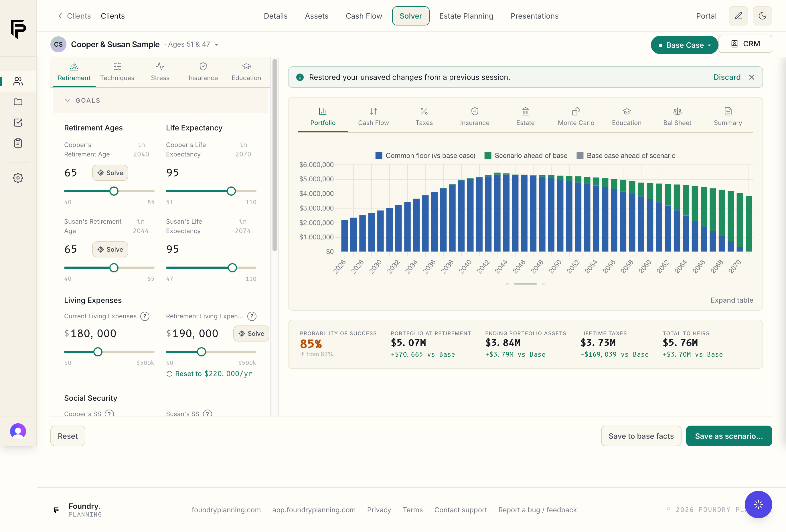
Task: Open the Cash Flow chart tab
Action: click(373, 117)
